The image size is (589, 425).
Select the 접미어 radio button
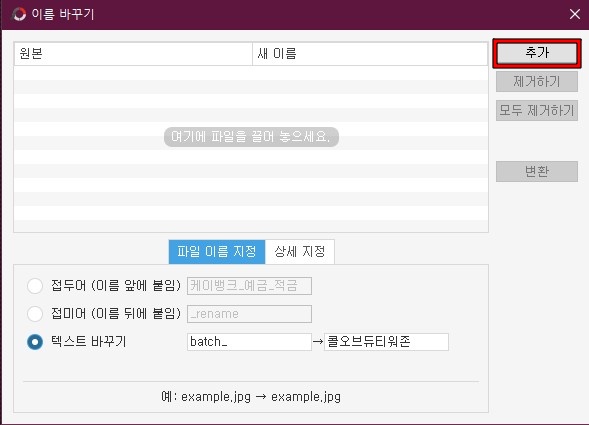click(35, 314)
